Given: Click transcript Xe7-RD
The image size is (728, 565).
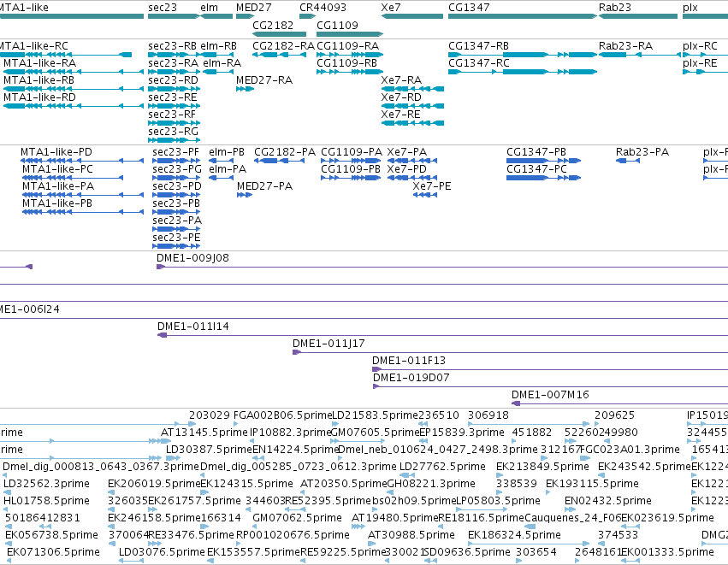Looking at the screenshot, I should point(412,106).
